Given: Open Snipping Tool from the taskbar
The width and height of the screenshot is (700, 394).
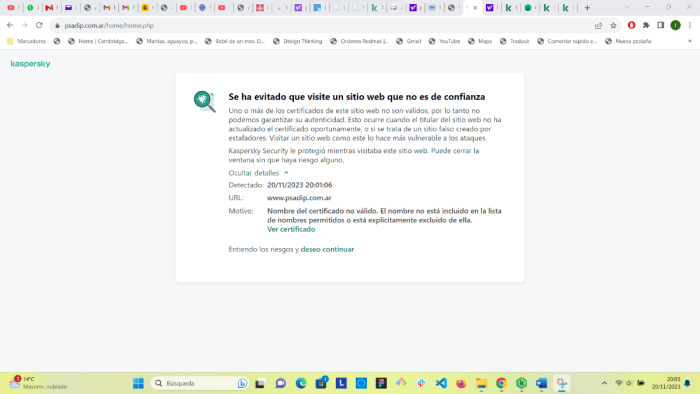Looking at the screenshot, I should coord(562,383).
